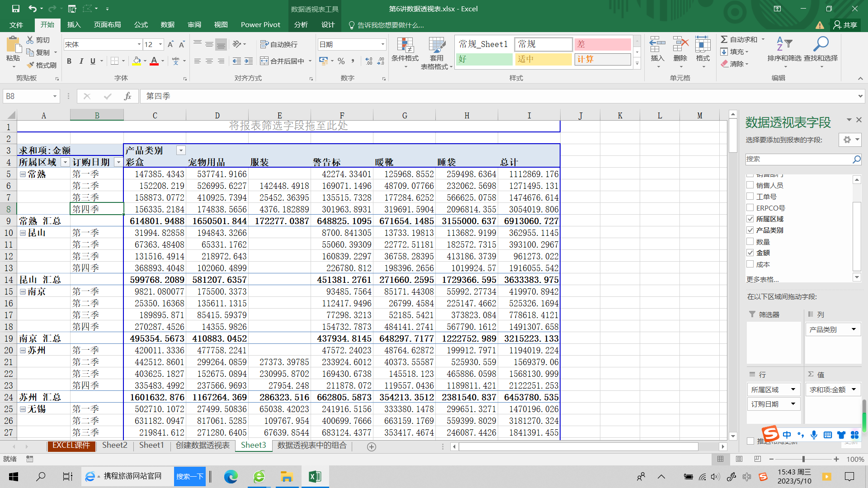Click the vertical scrollbar down arrow
Image resolution: width=868 pixels, height=488 pixels.
click(x=733, y=436)
